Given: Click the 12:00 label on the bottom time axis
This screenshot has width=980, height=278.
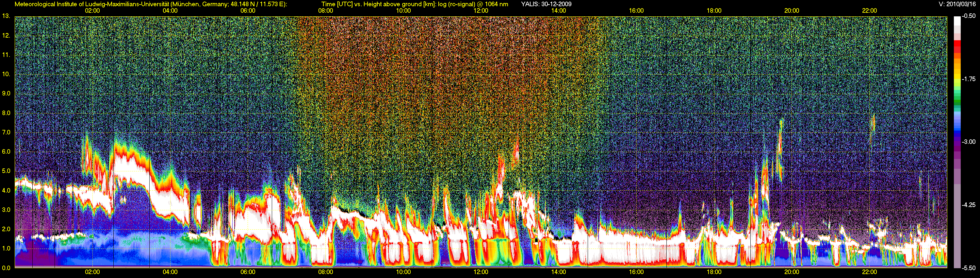Looking at the screenshot, I should coord(481,272).
